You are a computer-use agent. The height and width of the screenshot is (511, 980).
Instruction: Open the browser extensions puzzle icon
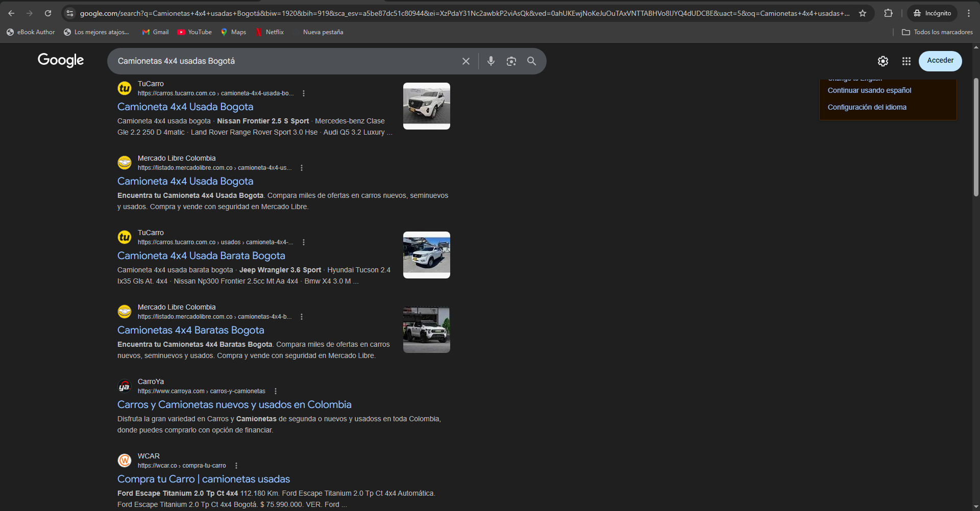click(x=888, y=13)
